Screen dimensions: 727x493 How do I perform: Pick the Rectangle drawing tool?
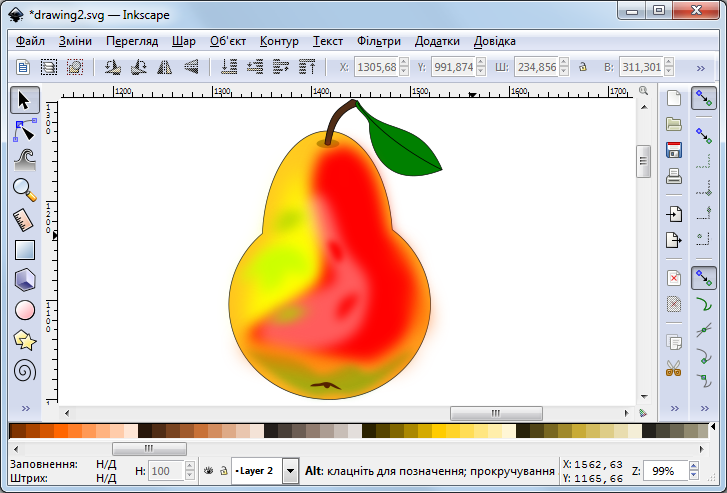(25, 250)
